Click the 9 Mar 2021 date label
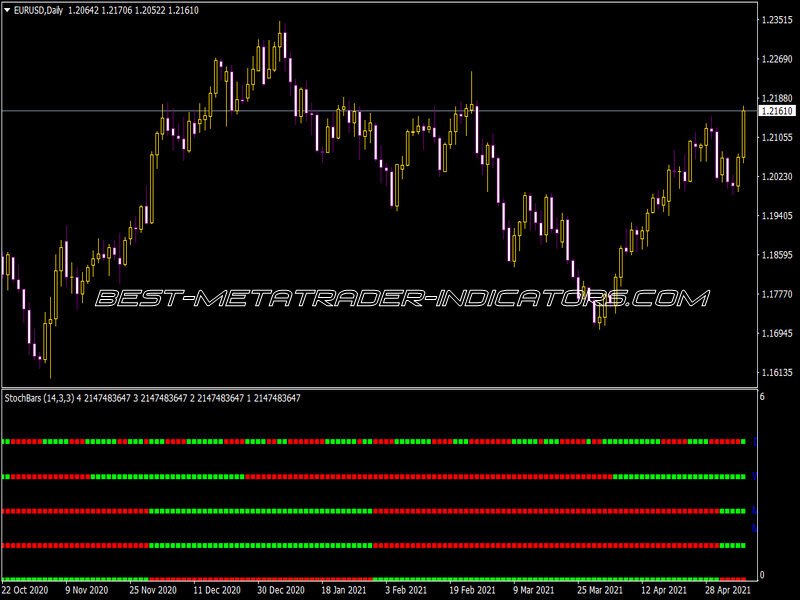The width and height of the screenshot is (800, 600). coord(534,590)
